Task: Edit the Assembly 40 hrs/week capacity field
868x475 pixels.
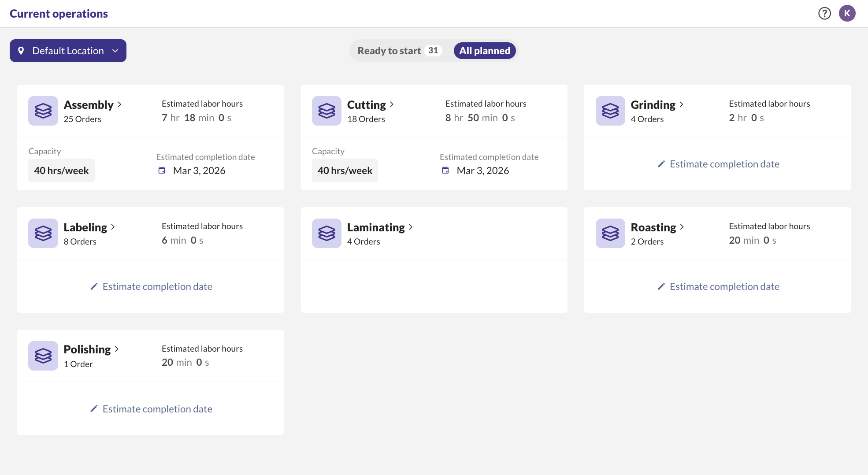Action: click(x=61, y=171)
